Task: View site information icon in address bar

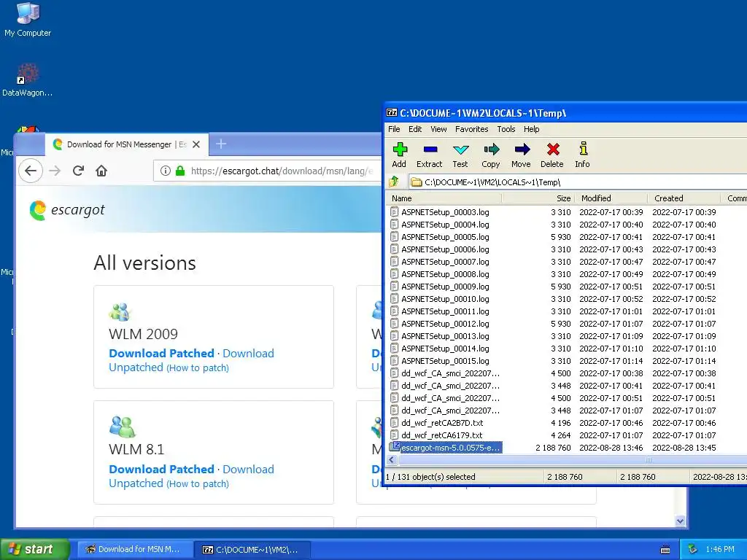Action: tap(166, 171)
